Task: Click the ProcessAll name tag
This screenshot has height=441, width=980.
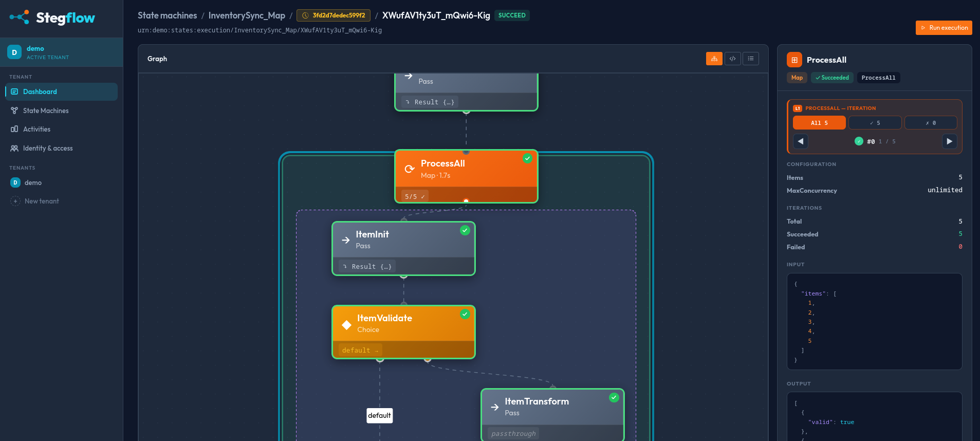Action: (878, 78)
